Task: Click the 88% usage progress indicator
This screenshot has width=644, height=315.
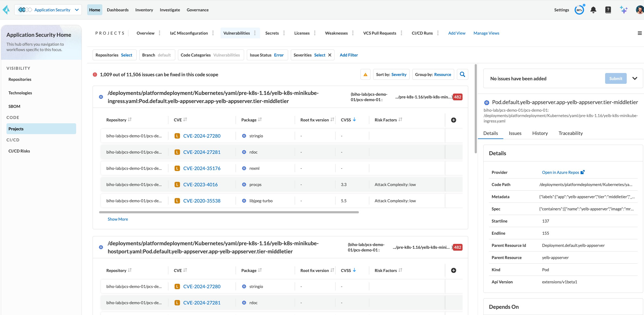Action: pos(579,10)
